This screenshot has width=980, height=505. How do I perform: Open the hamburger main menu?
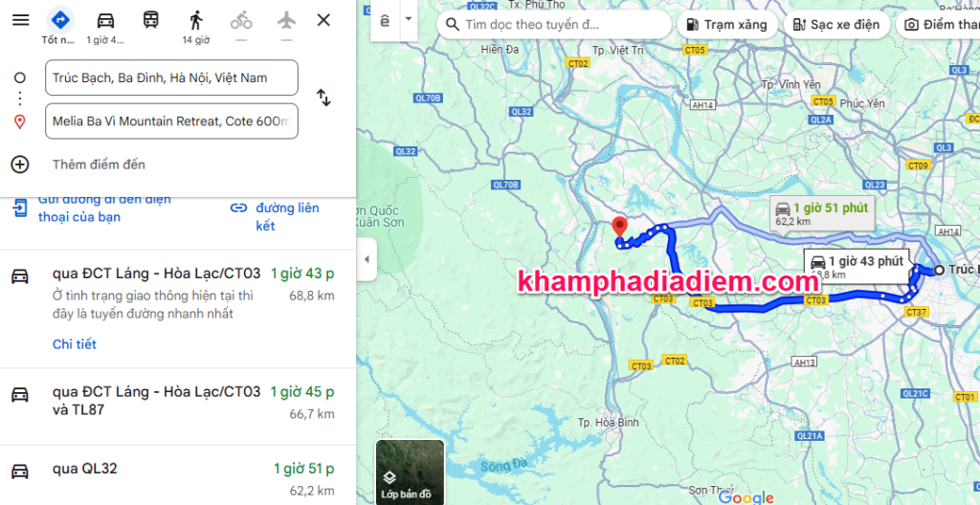tap(20, 20)
